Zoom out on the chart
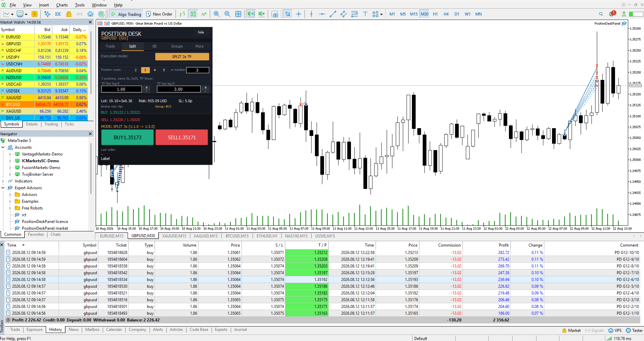The image size is (644, 341). click(227, 14)
